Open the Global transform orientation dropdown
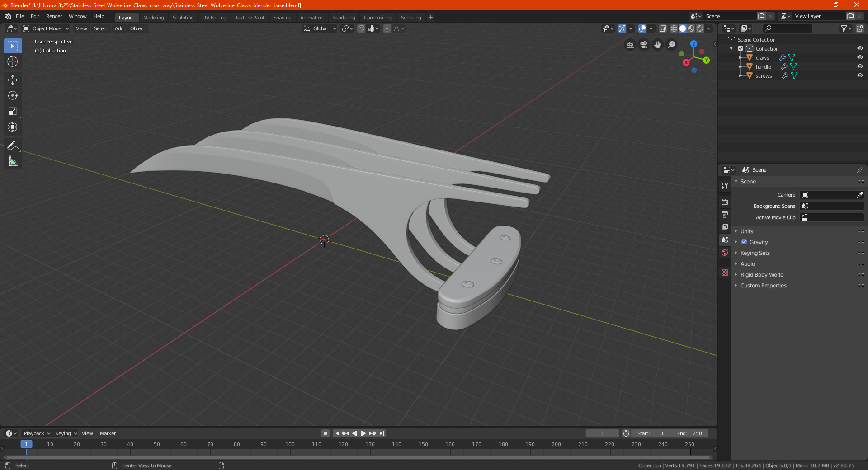868x470 pixels. pyautogui.click(x=320, y=28)
